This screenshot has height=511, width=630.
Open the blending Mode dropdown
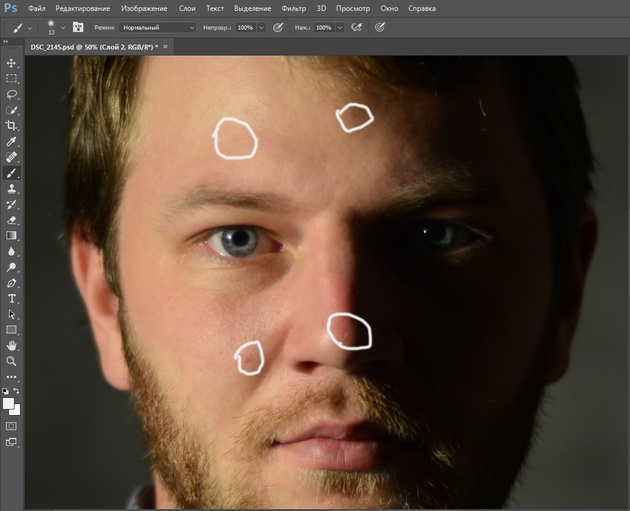coord(158,27)
